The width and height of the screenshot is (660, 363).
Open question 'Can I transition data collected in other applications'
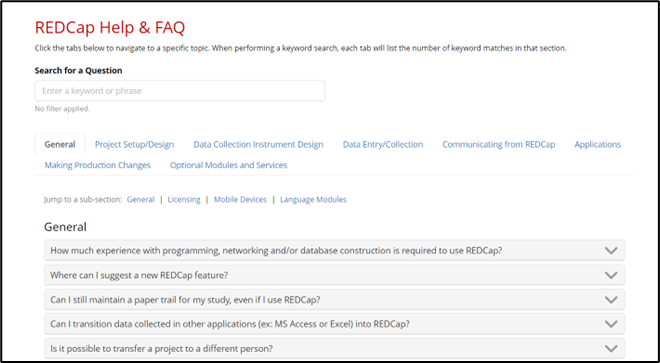(334, 324)
